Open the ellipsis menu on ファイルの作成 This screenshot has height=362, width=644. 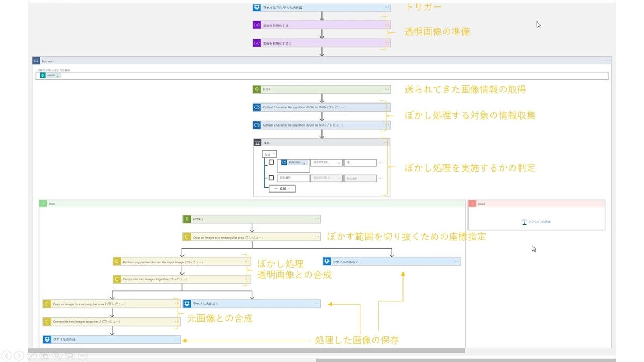(177, 339)
